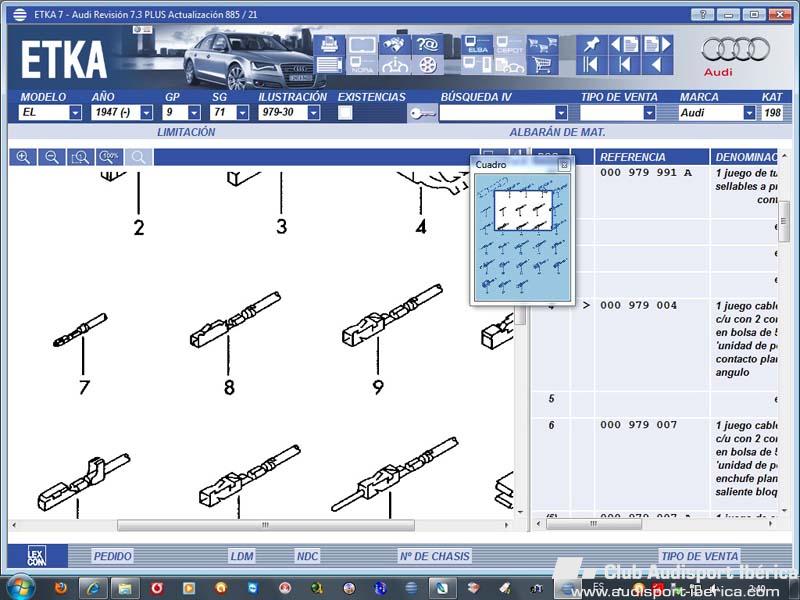Screen dimensions: 800x600
Task: Open the Año dropdown
Action: tap(146, 112)
